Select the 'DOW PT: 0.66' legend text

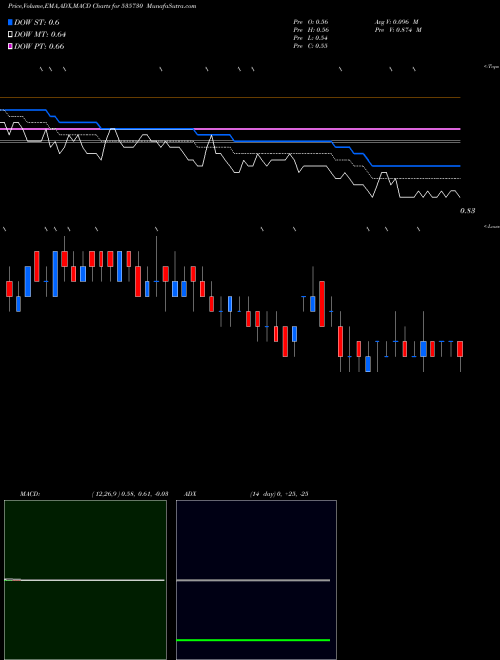click(x=39, y=46)
